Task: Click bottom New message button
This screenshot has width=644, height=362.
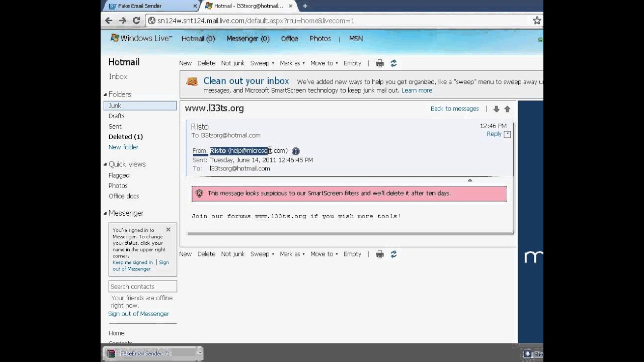Action: tap(185, 254)
